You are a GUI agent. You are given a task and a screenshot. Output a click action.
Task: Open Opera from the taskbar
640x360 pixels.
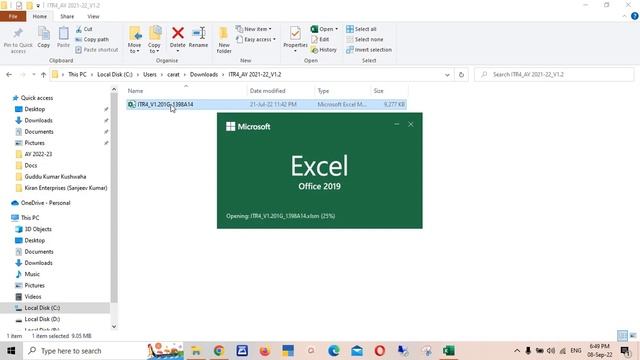[x=380, y=351]
